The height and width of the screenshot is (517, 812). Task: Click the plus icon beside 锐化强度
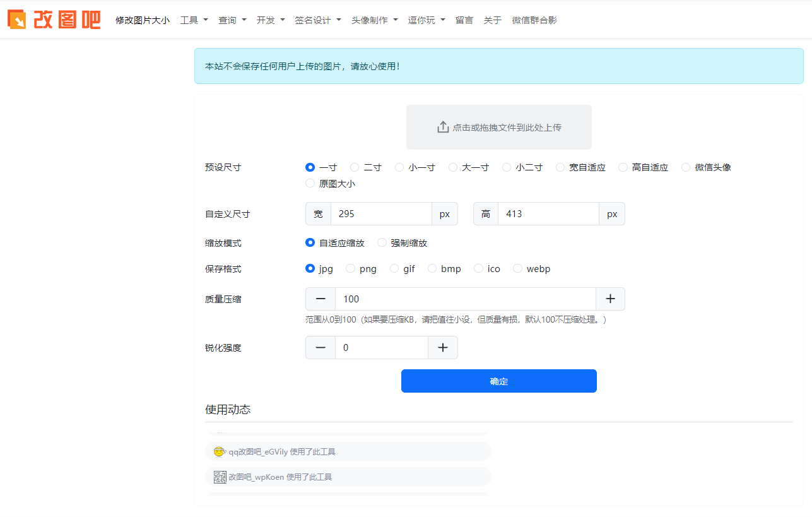click(x=442, y=347)
